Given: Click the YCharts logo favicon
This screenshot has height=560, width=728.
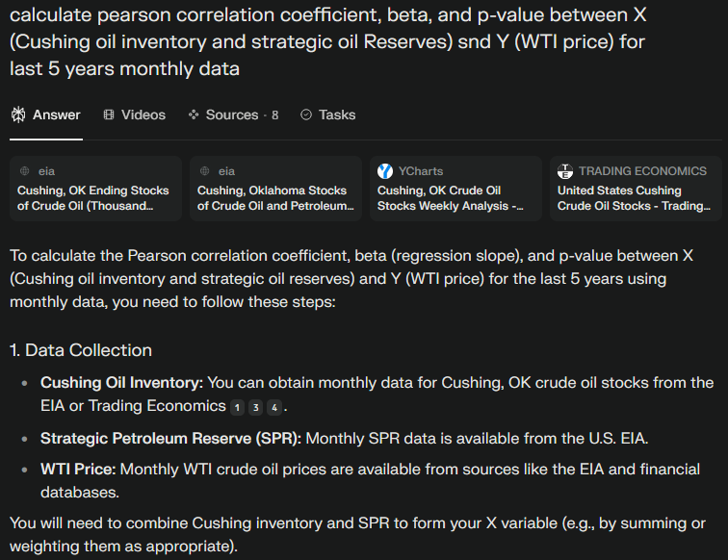Looking at the screenshot, I should [385, 170].
